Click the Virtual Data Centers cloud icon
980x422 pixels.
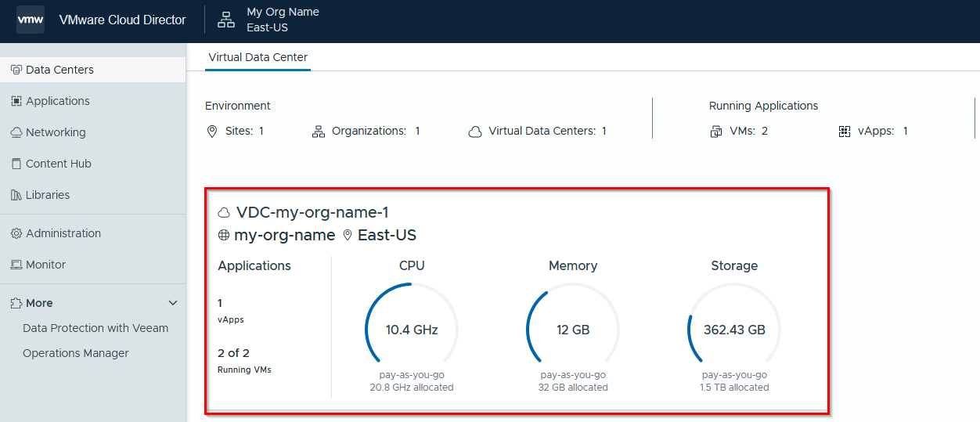pyautogui.click(x=475, y=132)
